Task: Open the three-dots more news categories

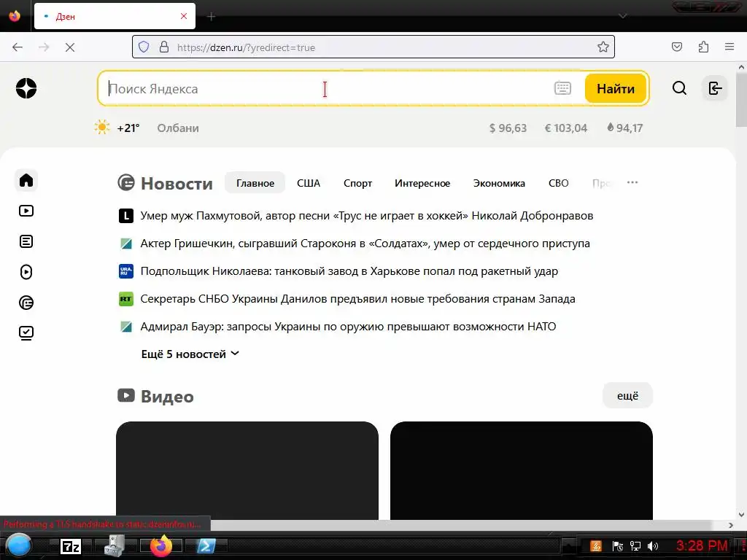Action: click(632, 182)
